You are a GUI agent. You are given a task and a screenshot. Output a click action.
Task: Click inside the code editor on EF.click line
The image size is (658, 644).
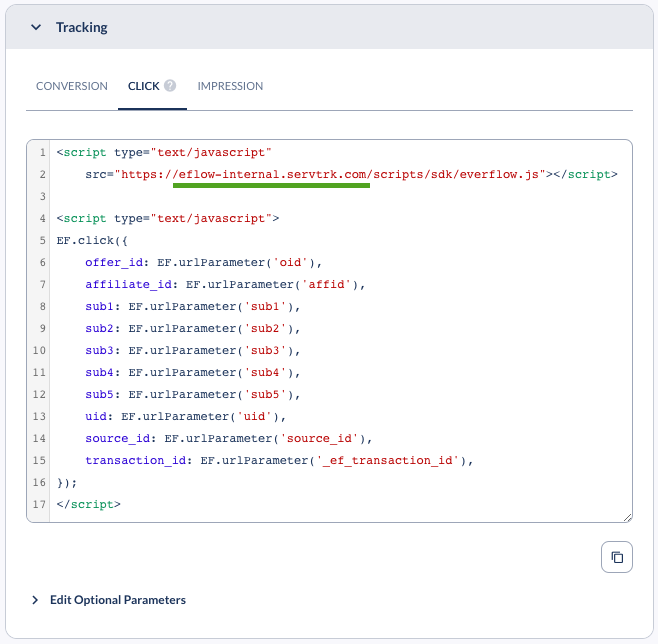tap(92, 240)
